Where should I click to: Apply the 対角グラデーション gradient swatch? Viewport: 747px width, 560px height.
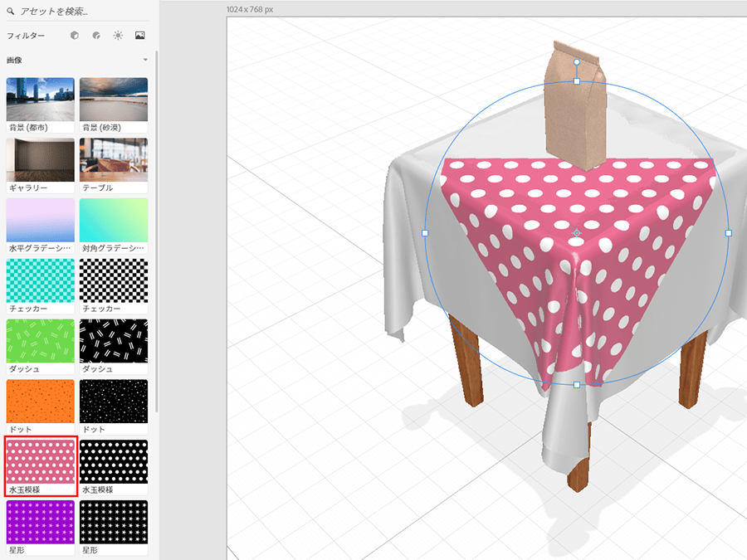click(114, 220)
